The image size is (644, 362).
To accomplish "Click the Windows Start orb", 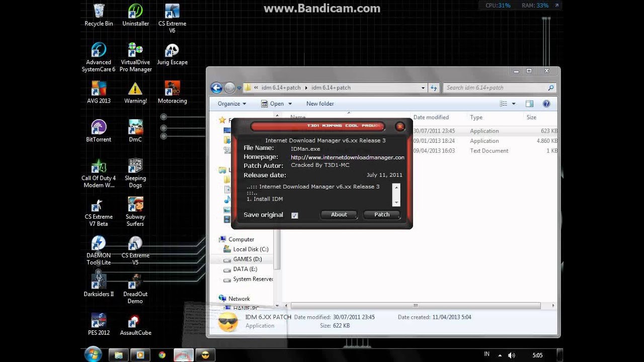I will 93,354.
